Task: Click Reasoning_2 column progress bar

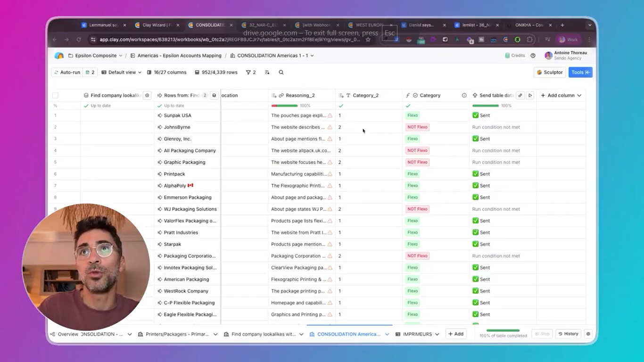Action: (x=284, y=106)
